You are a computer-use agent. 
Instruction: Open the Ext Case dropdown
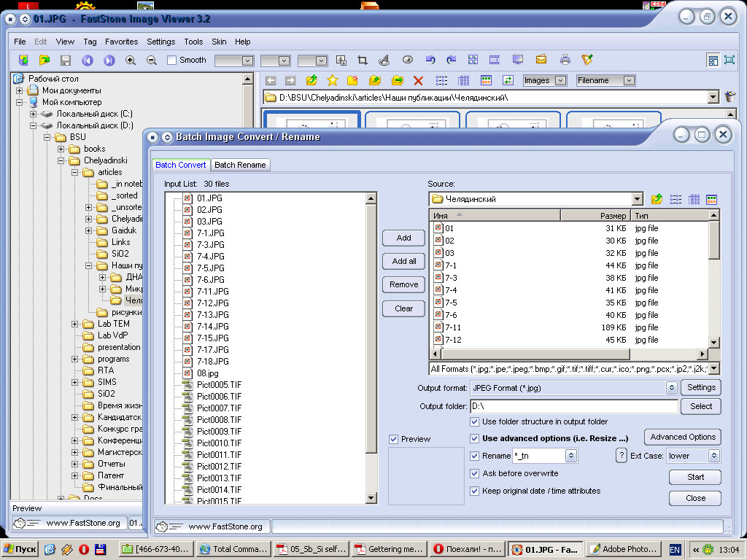tap(713, 456)
